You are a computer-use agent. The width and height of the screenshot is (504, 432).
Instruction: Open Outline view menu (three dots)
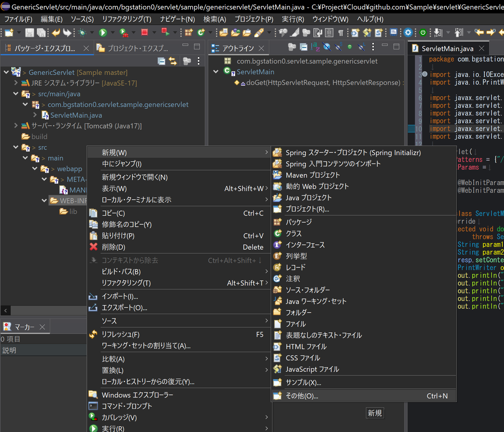pyautogui.click(x=373, y=47)
